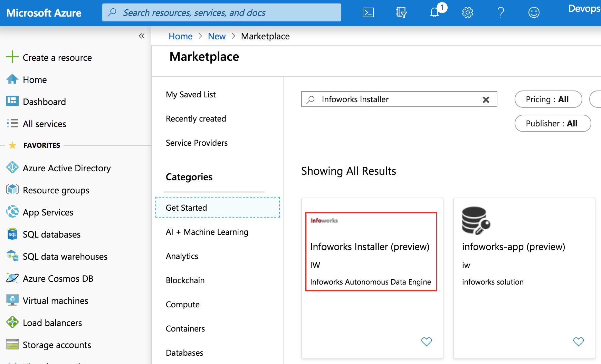Screen dimensions: 601x364
Task: Click the Infoworks logo on installer card
Action: tap(324, 220)
